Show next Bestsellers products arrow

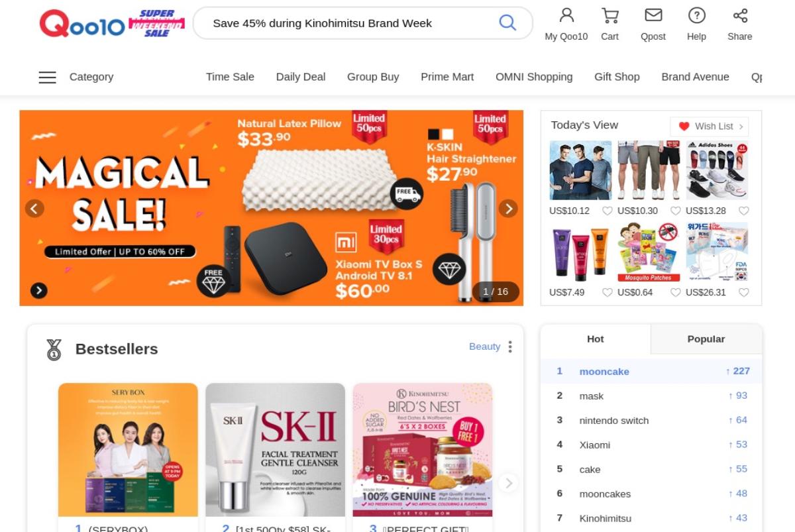coord(509,483)
